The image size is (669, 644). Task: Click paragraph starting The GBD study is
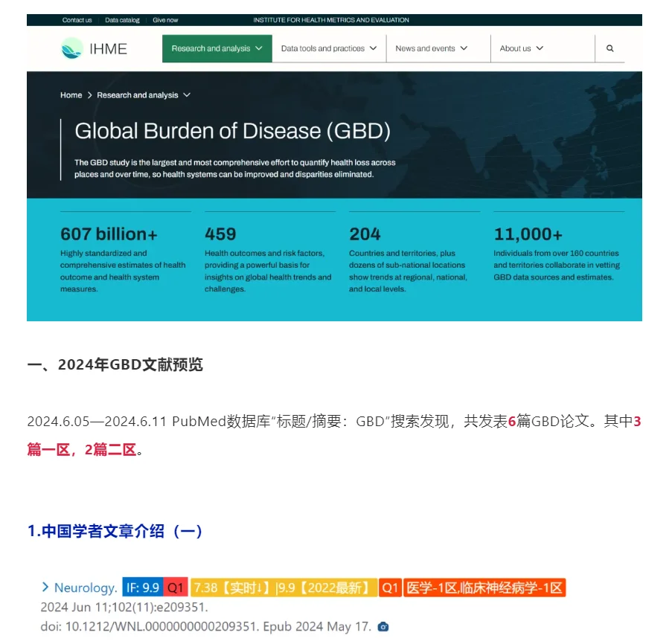(x=234, y=169)
